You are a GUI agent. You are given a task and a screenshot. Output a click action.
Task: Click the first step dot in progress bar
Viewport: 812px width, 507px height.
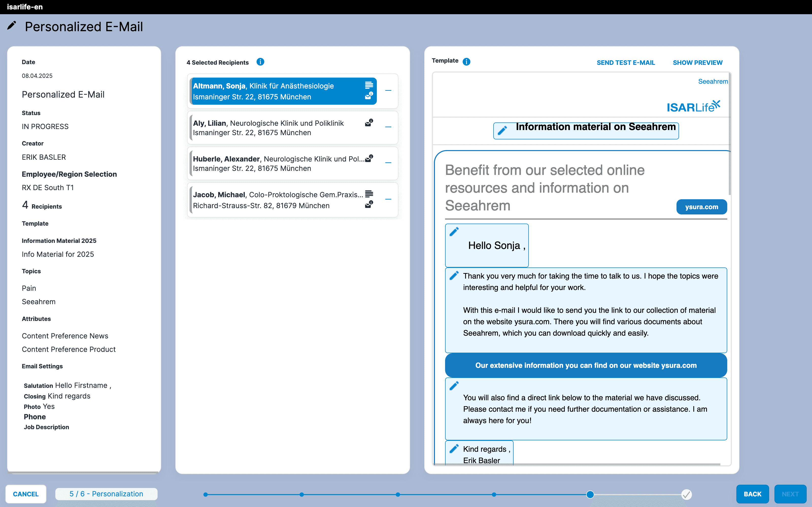pyautogui.click(x=206, y=494)
